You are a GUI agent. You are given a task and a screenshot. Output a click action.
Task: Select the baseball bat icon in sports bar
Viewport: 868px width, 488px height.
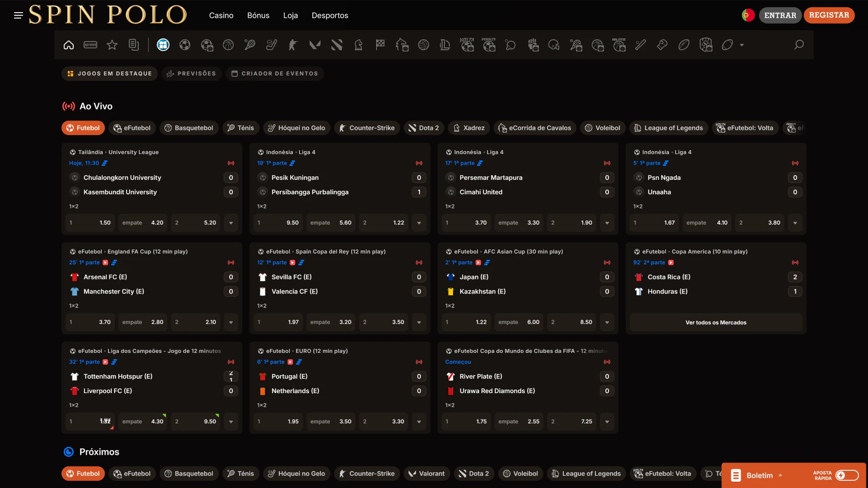(x=641, y=45)
